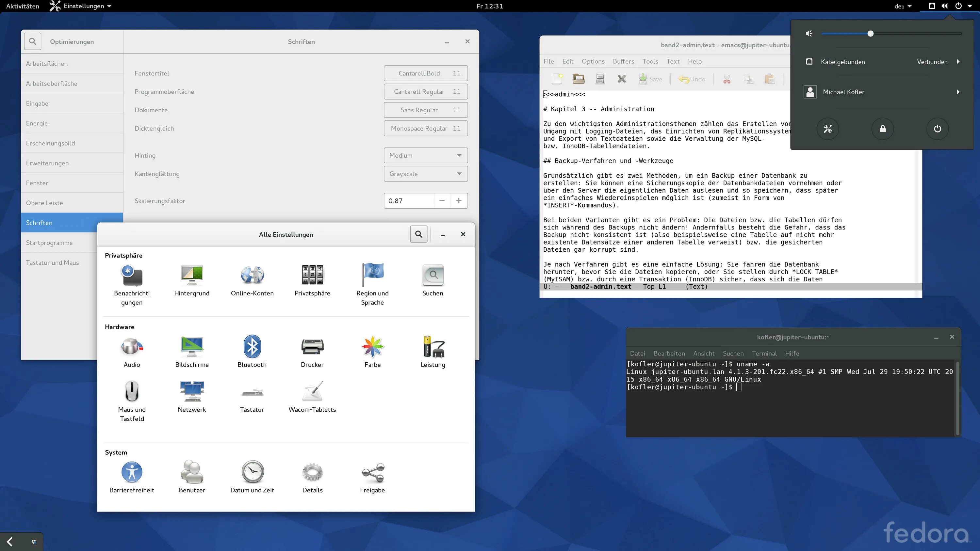Screen dimensions: 980x551
Task: Open the Kantenglättung Grayscale dropdown
Action: (x=425, y=174)
